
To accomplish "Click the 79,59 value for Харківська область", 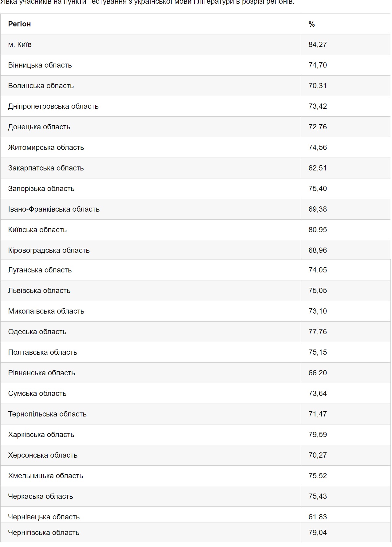I will click(x=318, y=435).
